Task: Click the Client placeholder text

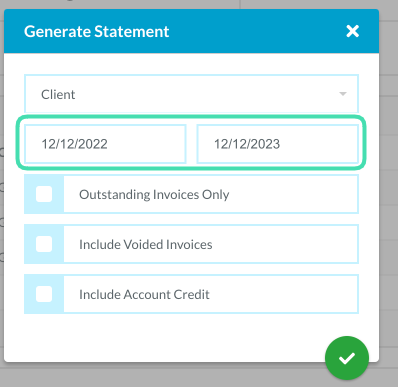Action: (x=58, y=95)
